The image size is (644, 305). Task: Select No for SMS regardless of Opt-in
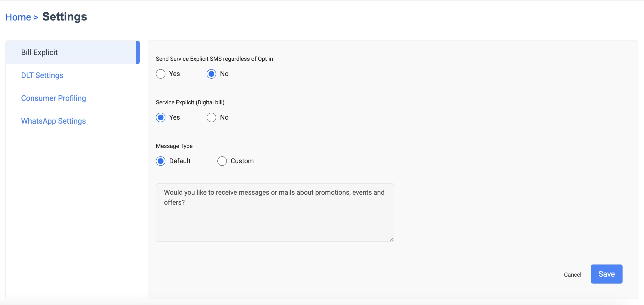pyautogui.click(x=211, y=74)
